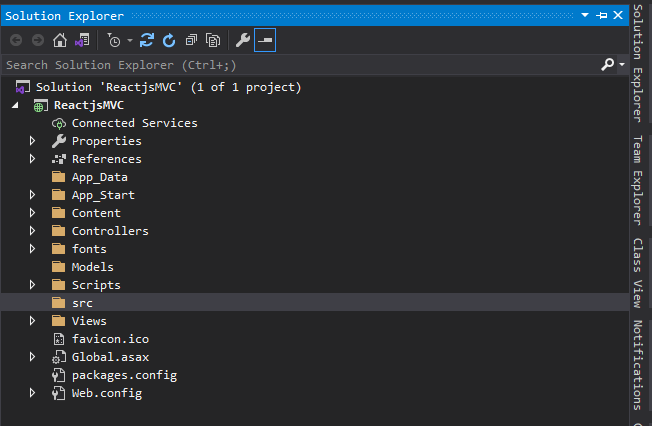Open Properties via the wrench icon
The height and width of the screenshot is (426, 652).
pyautogui.click(x=243, y=40)
